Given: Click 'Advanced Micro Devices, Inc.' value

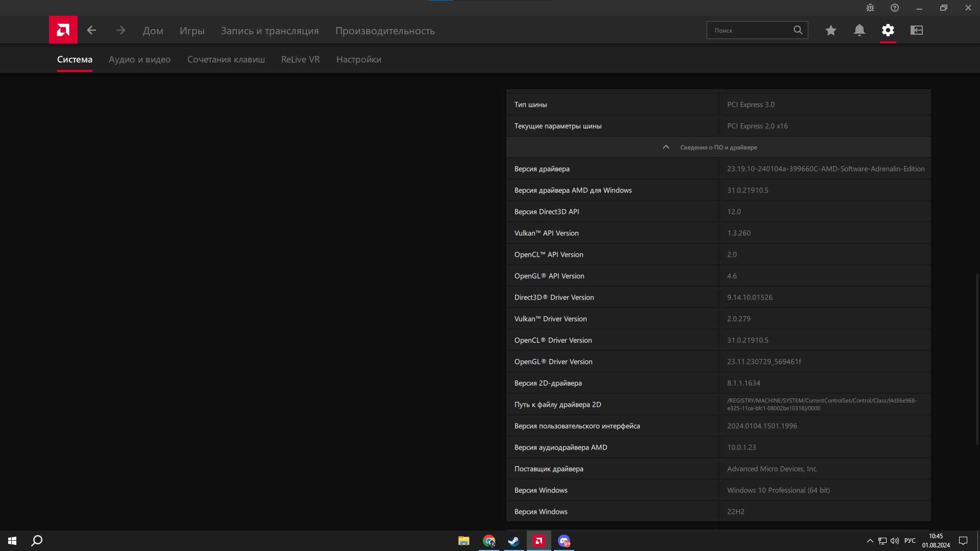Looking at the screenshot, I should point(772,469).
